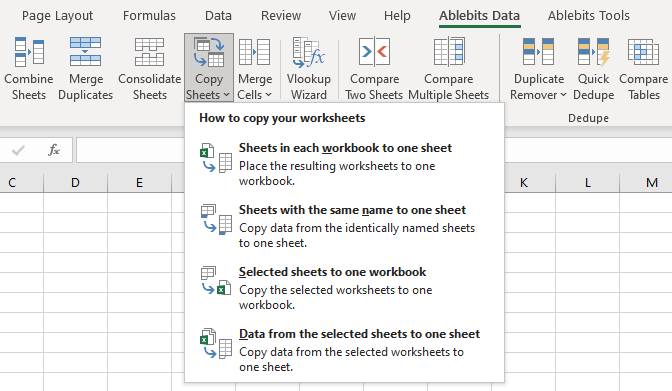
Task: Click 'Copy data from the identically named sheets' text
Action: point(357,228)
